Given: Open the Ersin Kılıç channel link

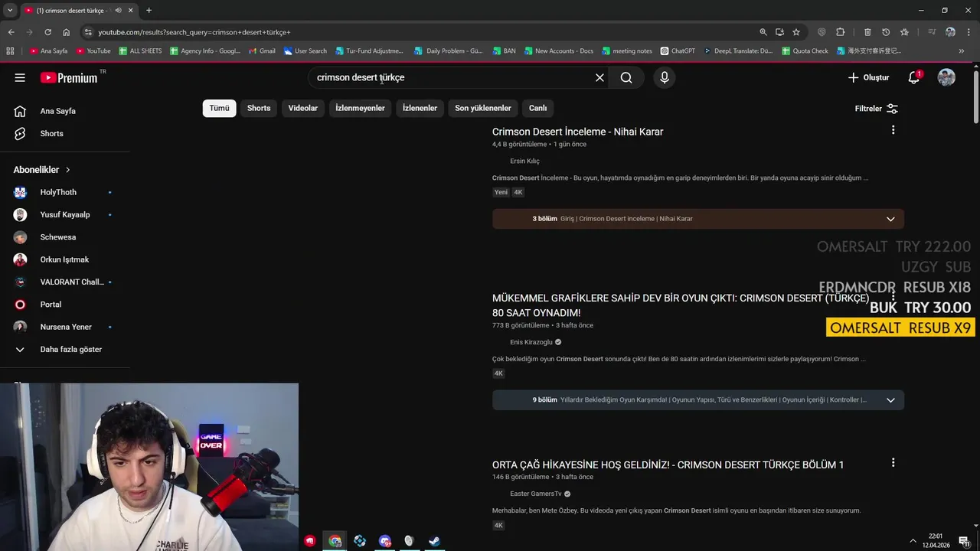Looking at the screenshot, I should click(524, 161).
